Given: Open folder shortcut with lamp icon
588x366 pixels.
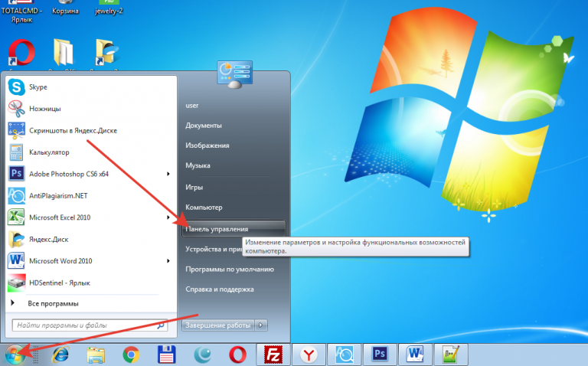Looking at the screenshot, I should point(107,53).
